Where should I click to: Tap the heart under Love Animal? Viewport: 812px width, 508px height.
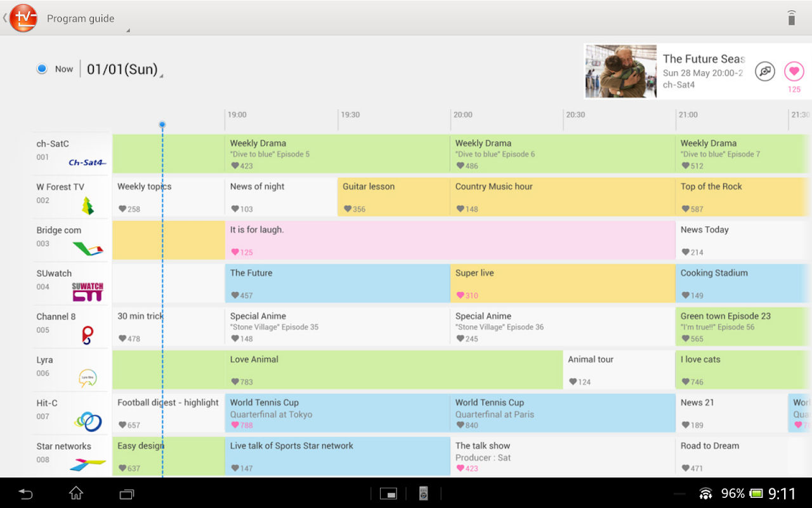click(235, 382)
